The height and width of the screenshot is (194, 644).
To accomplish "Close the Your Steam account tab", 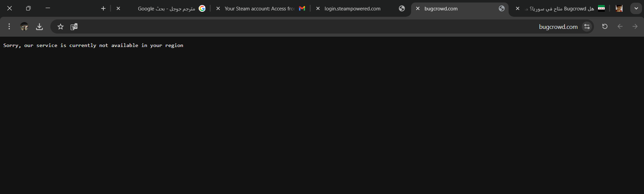I will pyautogui.click(x=218, y=9).
